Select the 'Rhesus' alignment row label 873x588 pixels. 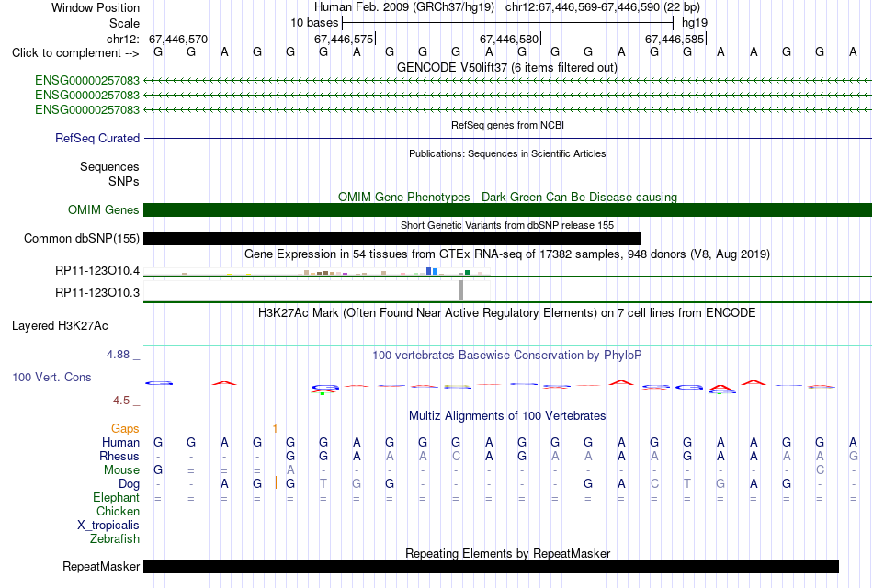tap(119, 456)
